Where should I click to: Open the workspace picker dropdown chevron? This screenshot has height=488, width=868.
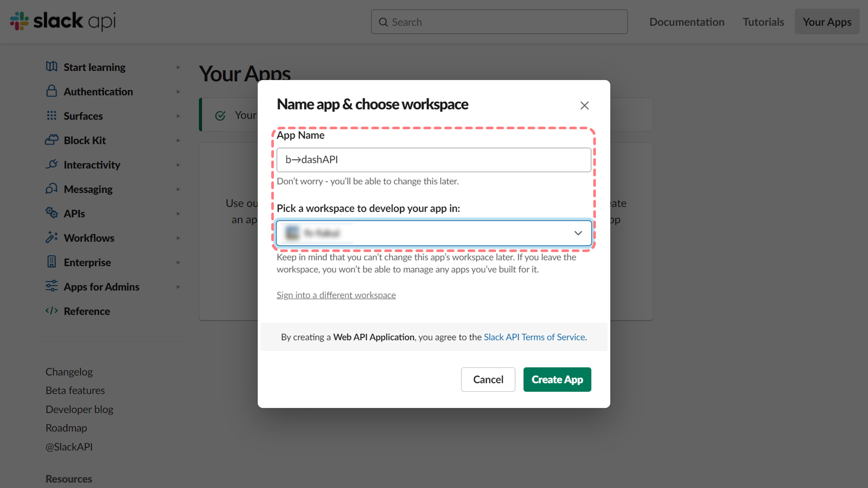click(578, 233)
